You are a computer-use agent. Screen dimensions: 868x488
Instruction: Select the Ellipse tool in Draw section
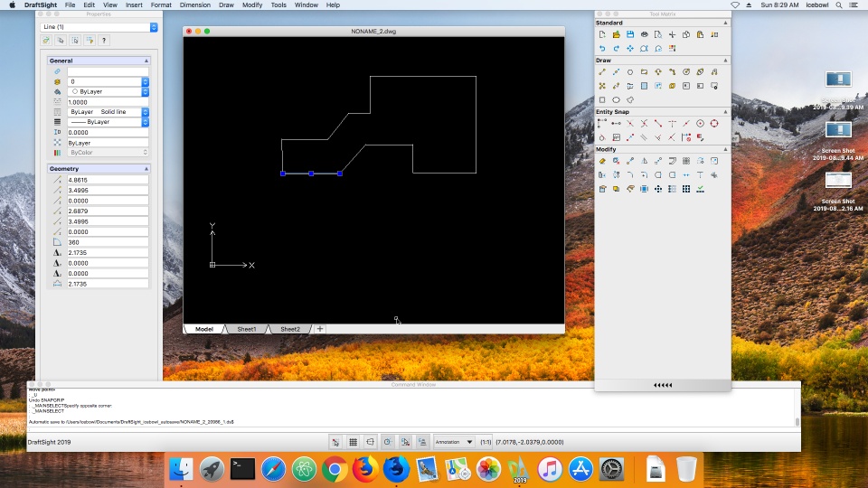tap(616, 99)
